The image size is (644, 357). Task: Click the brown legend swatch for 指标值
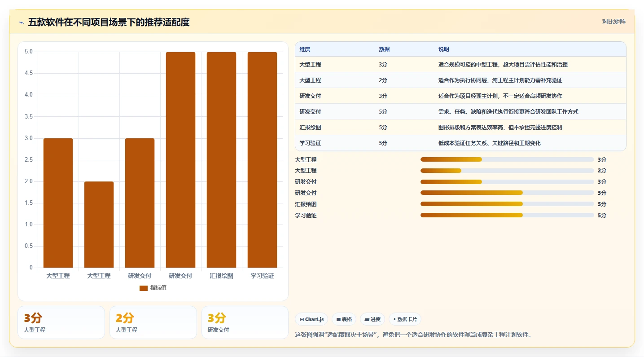144,288
